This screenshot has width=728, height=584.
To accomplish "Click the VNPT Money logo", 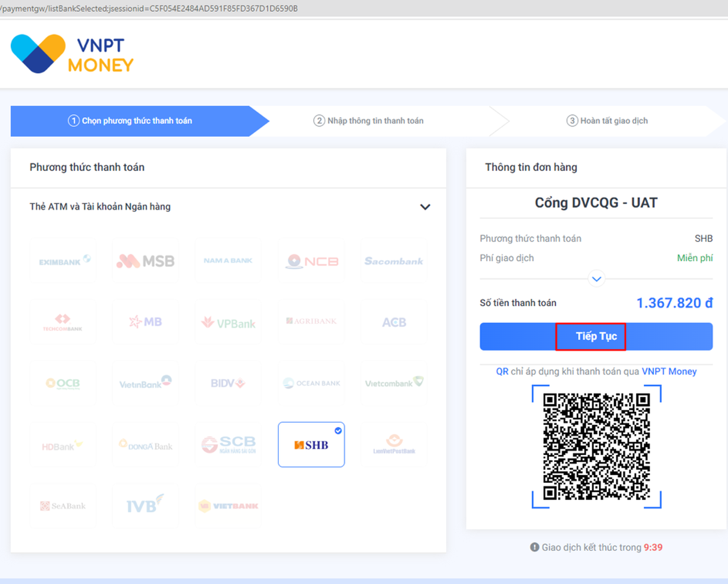I will pos(72,54).
